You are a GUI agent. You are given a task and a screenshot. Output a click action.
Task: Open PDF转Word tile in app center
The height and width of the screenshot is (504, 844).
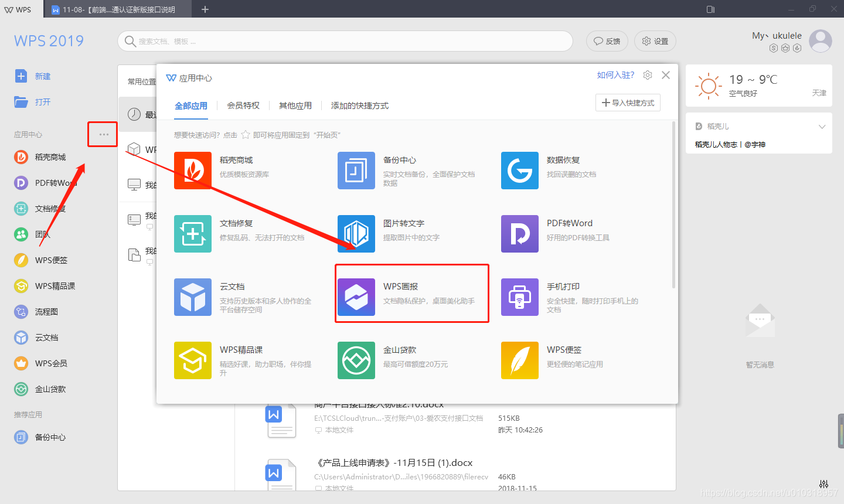520,234
